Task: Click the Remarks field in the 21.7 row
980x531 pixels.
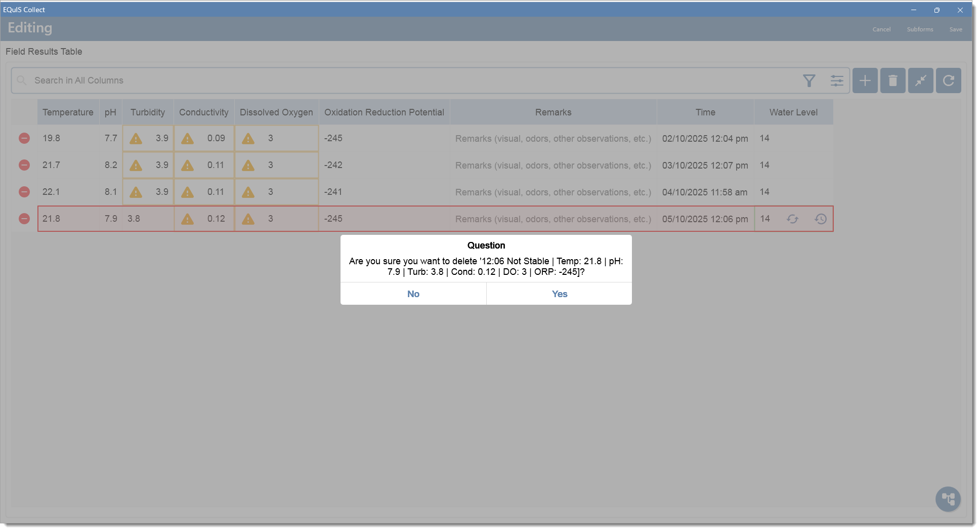Action: [553, 165]
